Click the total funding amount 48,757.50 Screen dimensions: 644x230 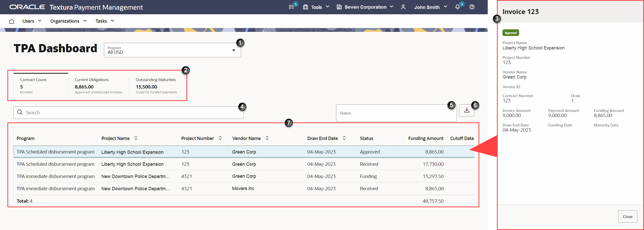click(433, 201)
